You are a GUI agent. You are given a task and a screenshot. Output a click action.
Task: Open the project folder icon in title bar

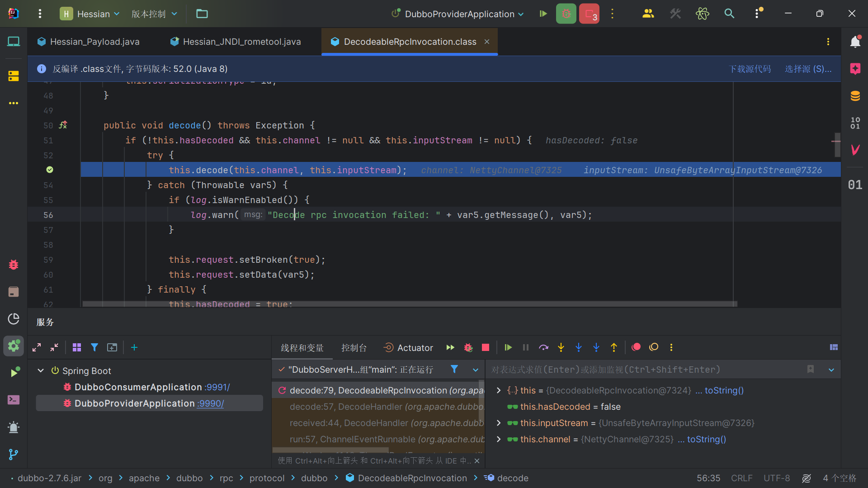point(202,14)
